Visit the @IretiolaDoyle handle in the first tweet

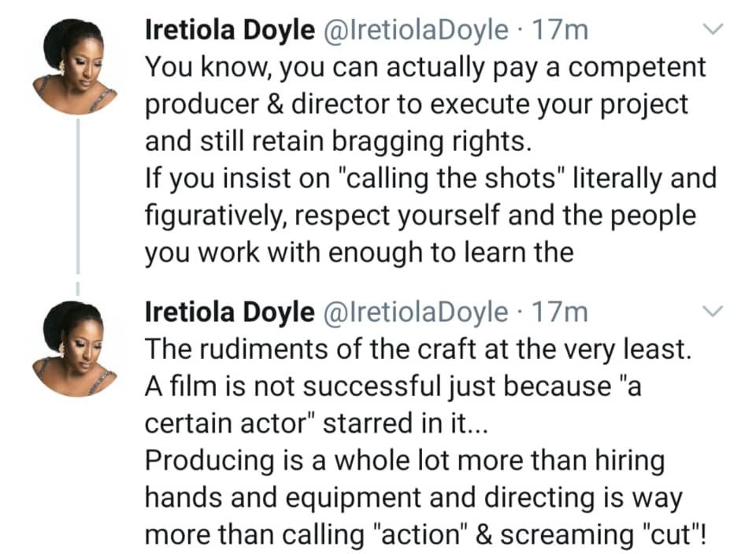(x=416, y=31)
